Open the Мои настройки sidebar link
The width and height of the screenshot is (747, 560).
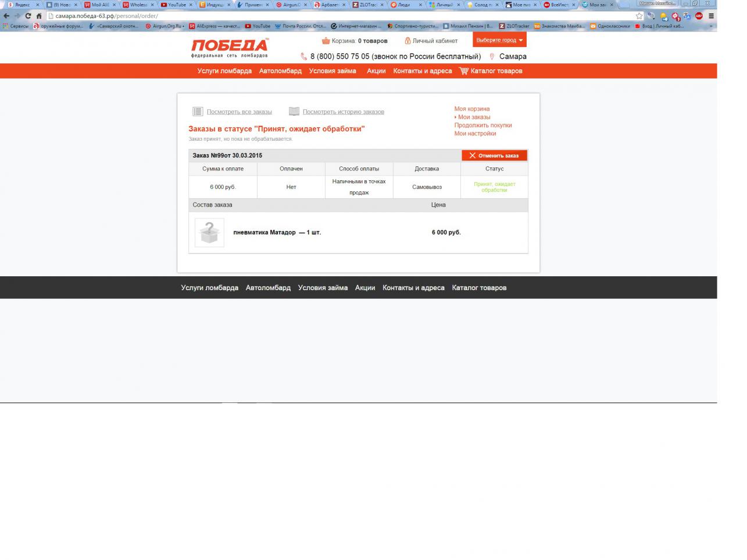[475, 133]
